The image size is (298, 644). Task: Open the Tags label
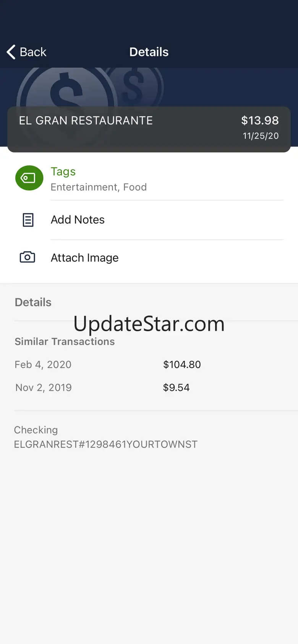[63, 172]
